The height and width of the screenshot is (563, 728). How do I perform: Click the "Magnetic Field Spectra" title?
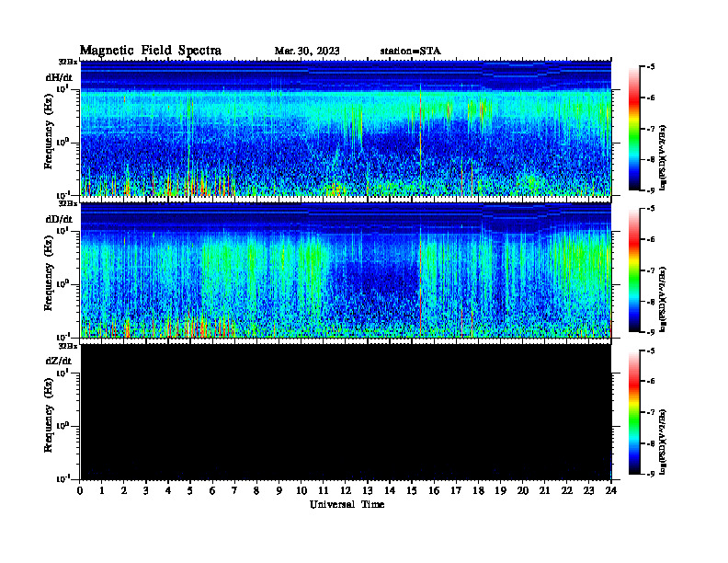[x=151, y=51]
